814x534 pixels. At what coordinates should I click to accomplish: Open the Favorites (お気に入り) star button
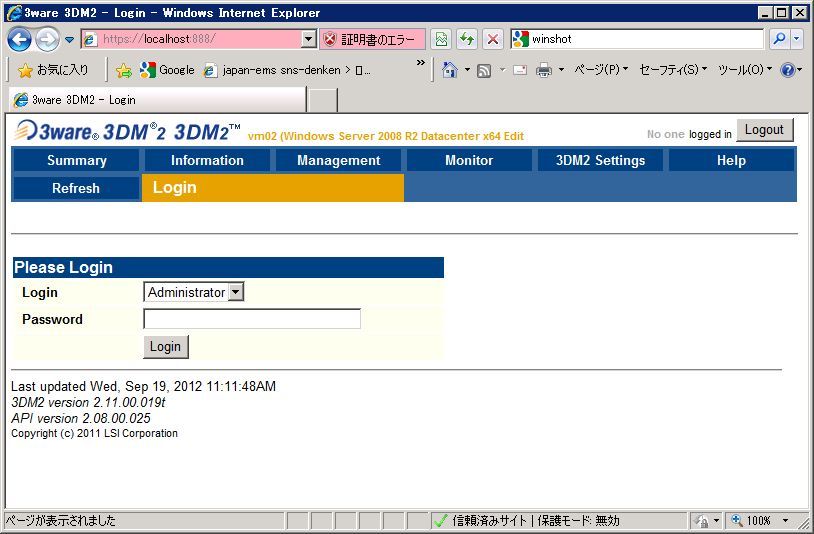click(52, 70)
